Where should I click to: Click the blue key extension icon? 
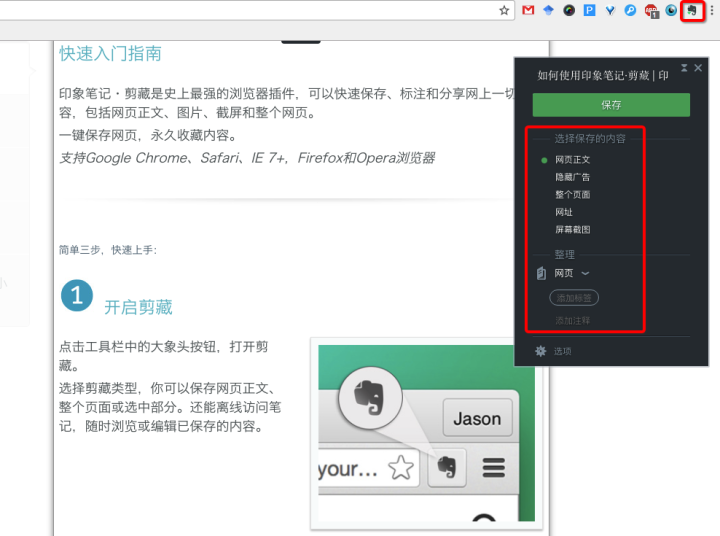[630, 10]
